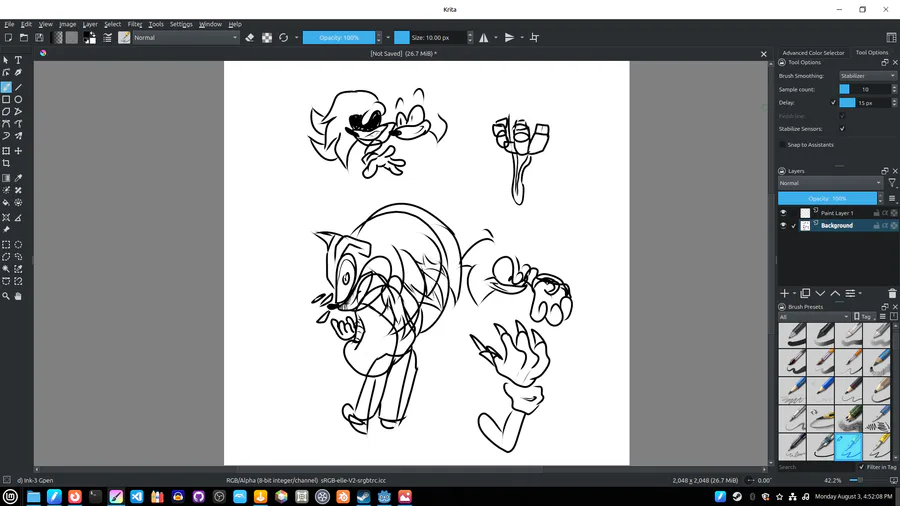The width and height of the screenshot is (900, 506).
Task: Select the Crop tool in toolbox
Action: pos(6,164)
